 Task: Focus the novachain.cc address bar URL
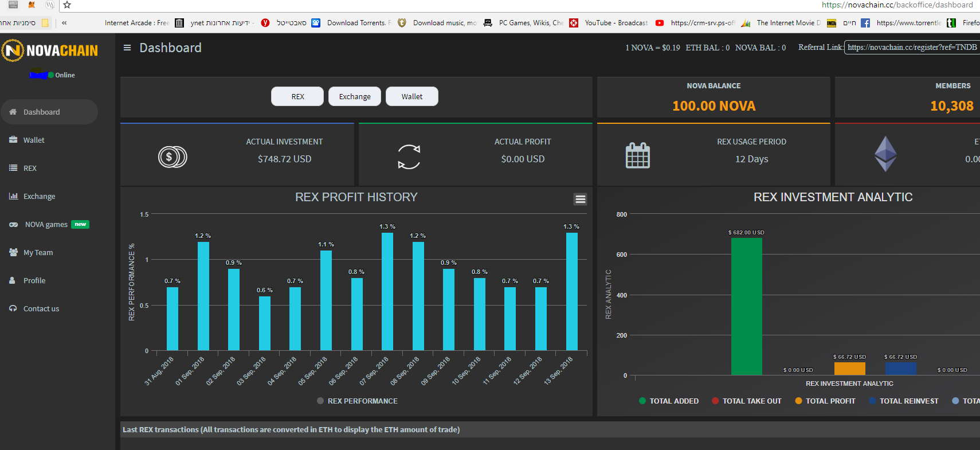tap(897, 5)
